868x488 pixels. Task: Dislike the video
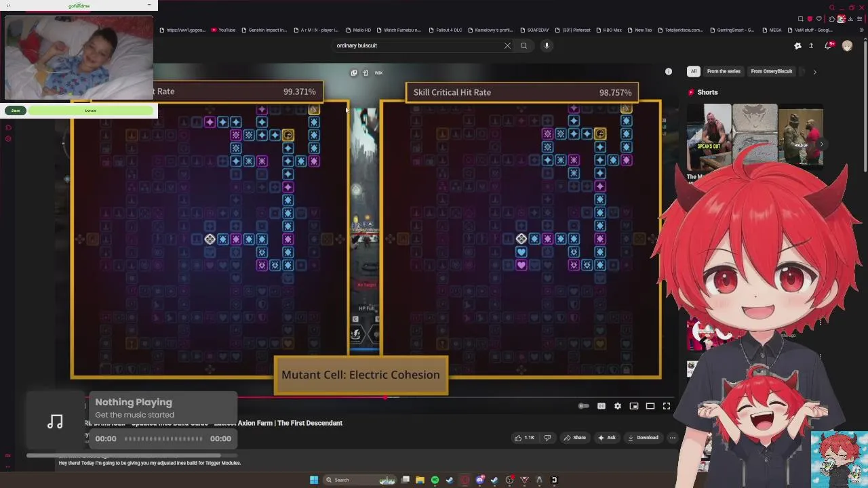click(x=547, y=438)
